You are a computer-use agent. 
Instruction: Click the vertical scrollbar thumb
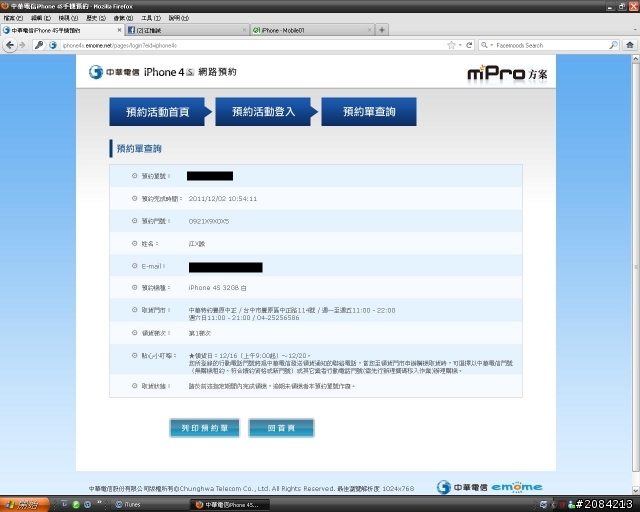[x=636, y=265]
